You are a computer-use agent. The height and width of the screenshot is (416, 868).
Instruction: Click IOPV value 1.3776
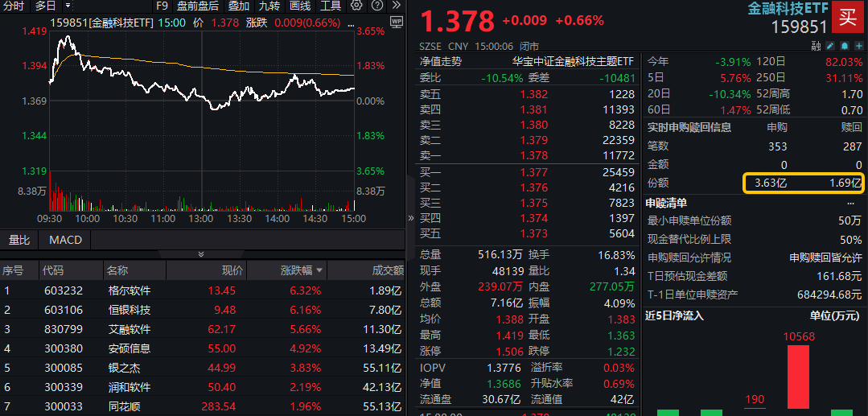504,367
